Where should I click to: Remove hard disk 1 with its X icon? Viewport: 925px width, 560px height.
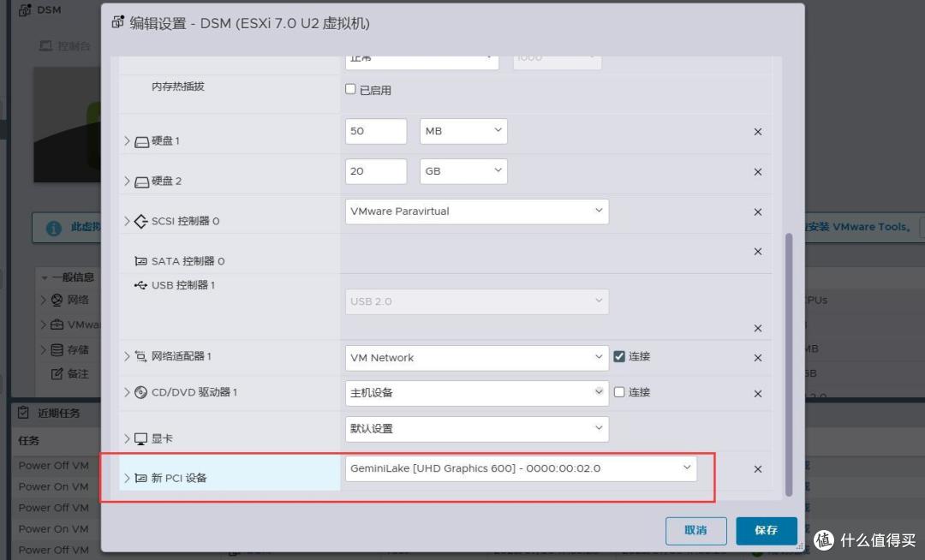point(758,132)
